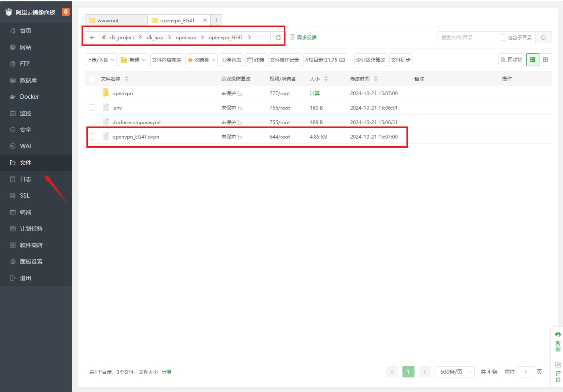Click the double-chevron path collapse icon
The image size is (563, 392).
coord(104,37)
